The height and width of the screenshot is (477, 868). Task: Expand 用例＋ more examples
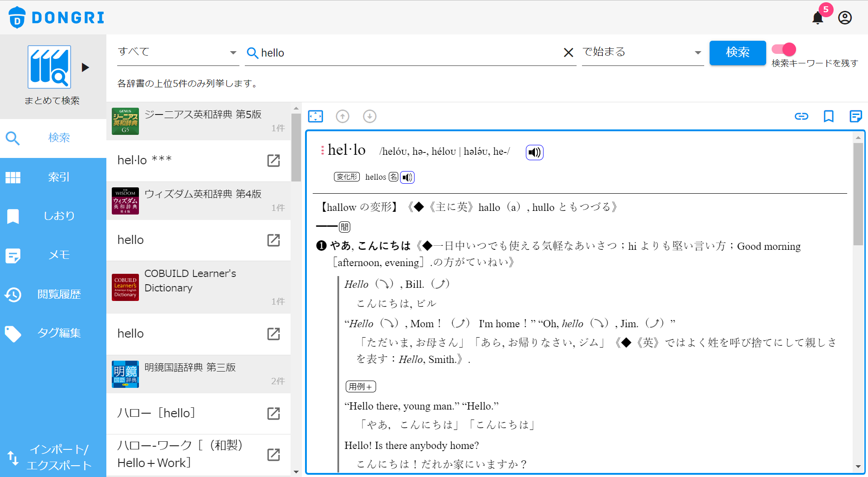[x=361, y=386]
